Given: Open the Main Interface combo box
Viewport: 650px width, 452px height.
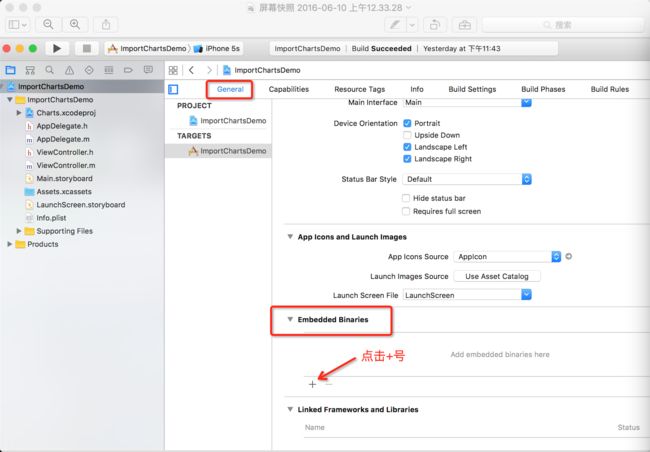Looking at the screenshot, I should click(467, 102).
